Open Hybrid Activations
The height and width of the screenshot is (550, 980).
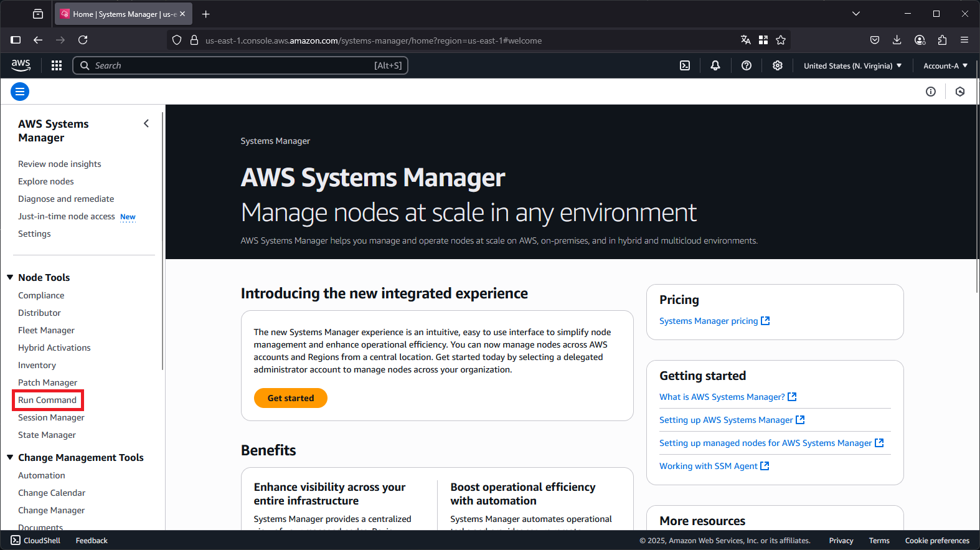[x=54, y=348]
